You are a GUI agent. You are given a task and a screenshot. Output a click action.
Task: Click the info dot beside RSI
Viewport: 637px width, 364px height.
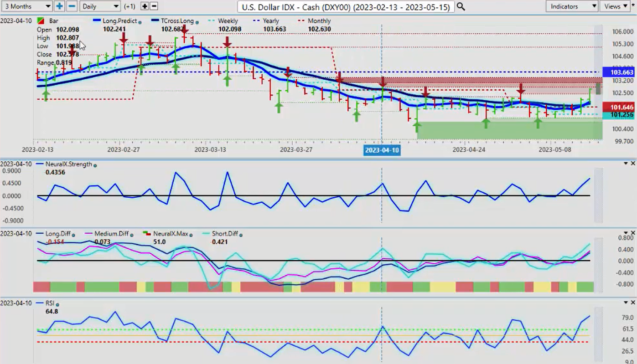[57, 304]
